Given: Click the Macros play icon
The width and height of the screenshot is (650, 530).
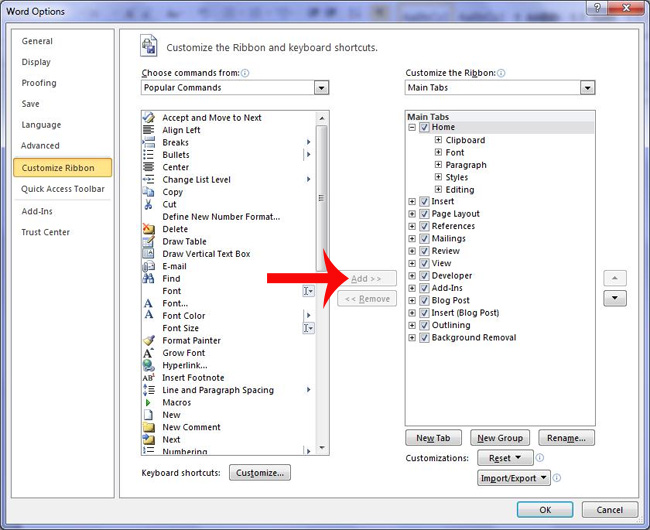Looking at the screenshot, I should coord(148,402).
